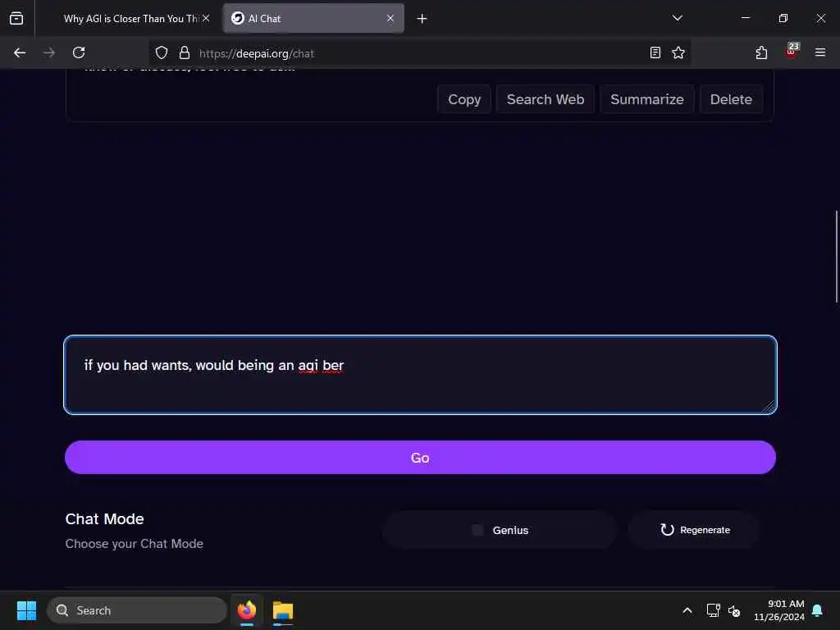The height and width of the screenshot is (630, 840).
Task: Open the clock showing 9:01 AM
Action: (x=779, y=610)
